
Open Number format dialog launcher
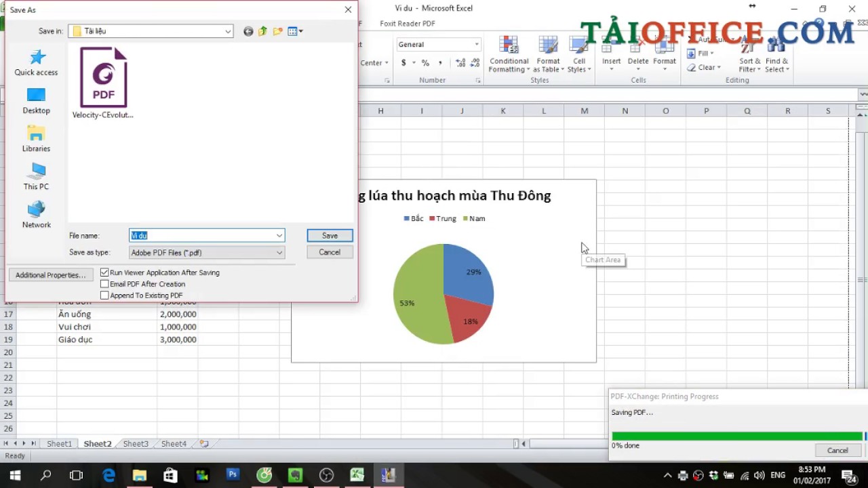click(x=478, y=81)
